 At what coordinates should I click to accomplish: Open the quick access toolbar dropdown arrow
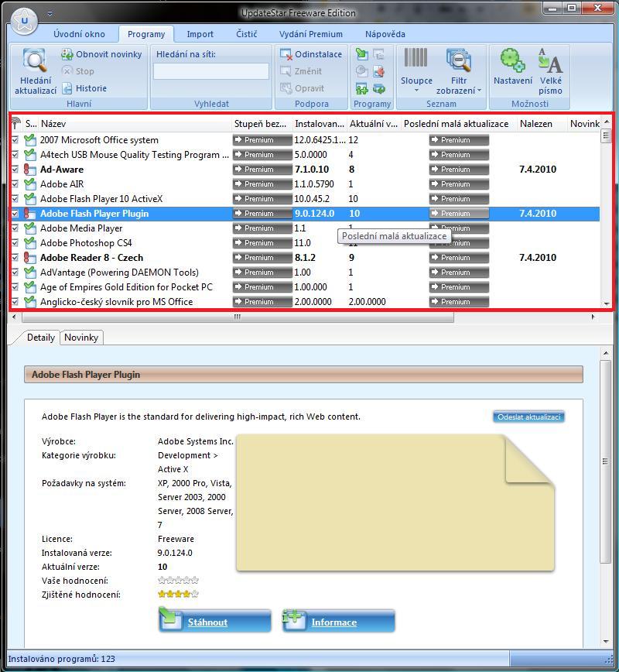click(x=50, y=14)
